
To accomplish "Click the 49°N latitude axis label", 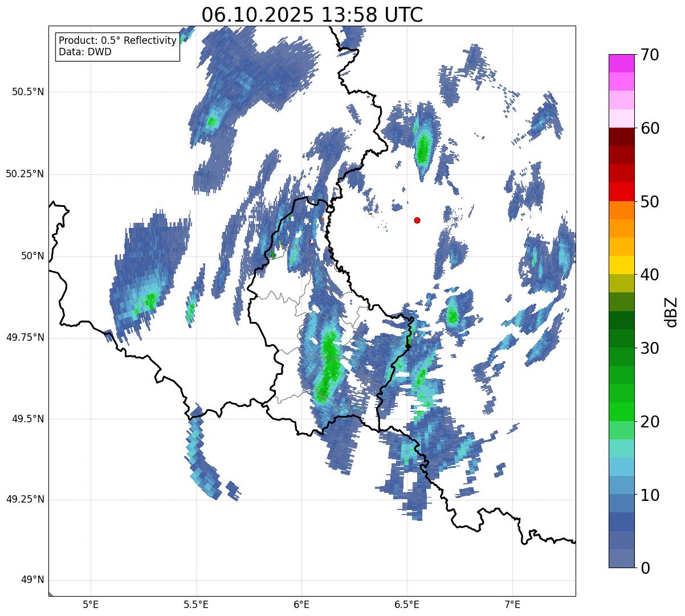I will pos(32,580).
